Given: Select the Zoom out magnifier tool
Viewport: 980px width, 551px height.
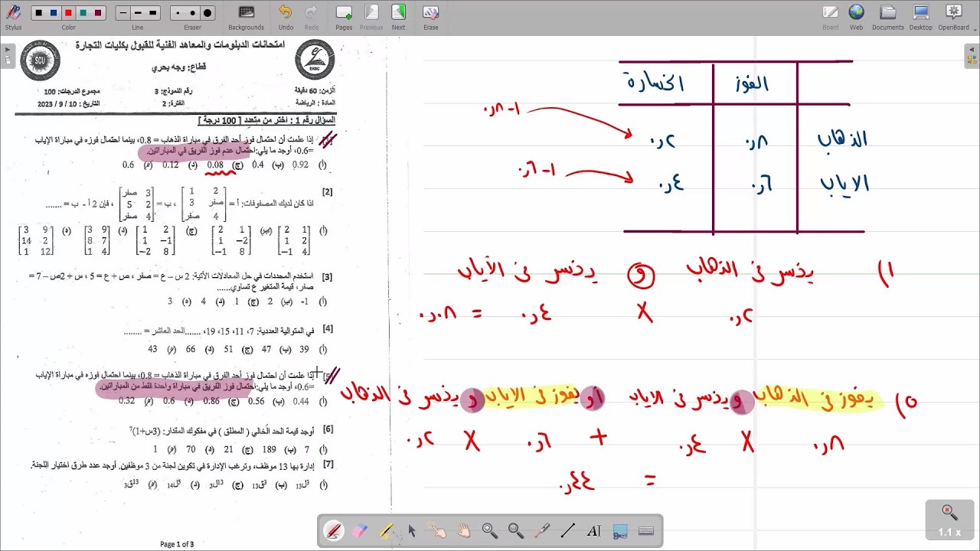Looking at the screenshot, I should click(x=516, y=531).
